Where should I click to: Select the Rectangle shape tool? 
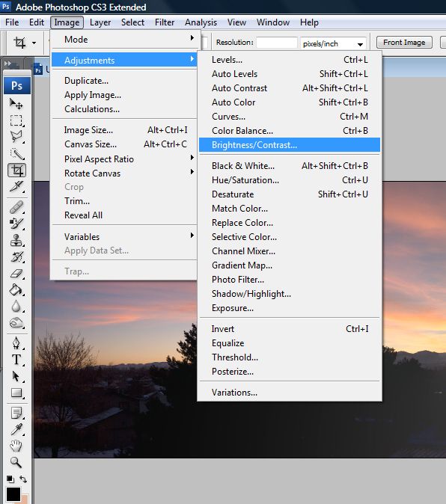coord(16,393)
